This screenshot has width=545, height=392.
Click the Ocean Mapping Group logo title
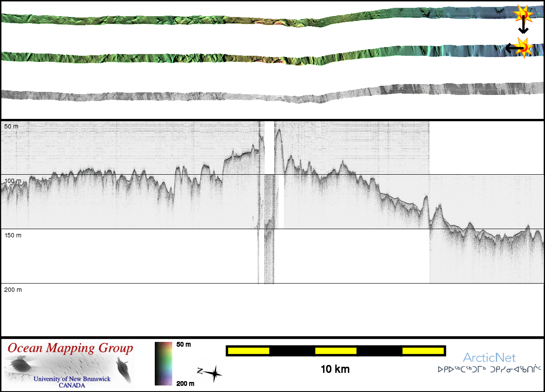[70, 348]
